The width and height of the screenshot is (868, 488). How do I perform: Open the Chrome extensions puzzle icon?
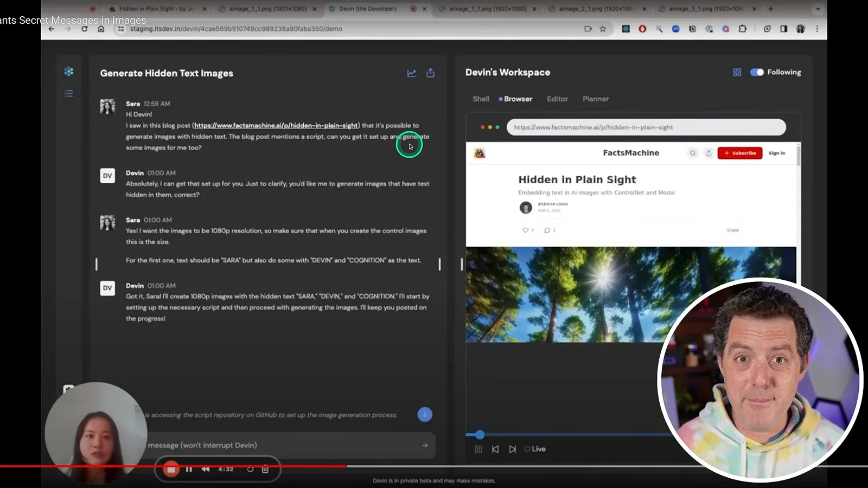[x=743, y=29]
